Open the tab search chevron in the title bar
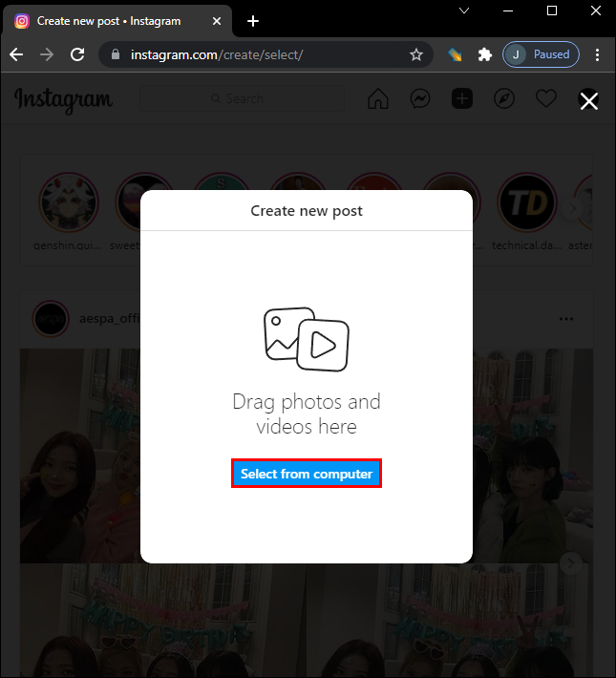Image resolution: width=616 pixels, height=678 pixels. click(464, 11)
